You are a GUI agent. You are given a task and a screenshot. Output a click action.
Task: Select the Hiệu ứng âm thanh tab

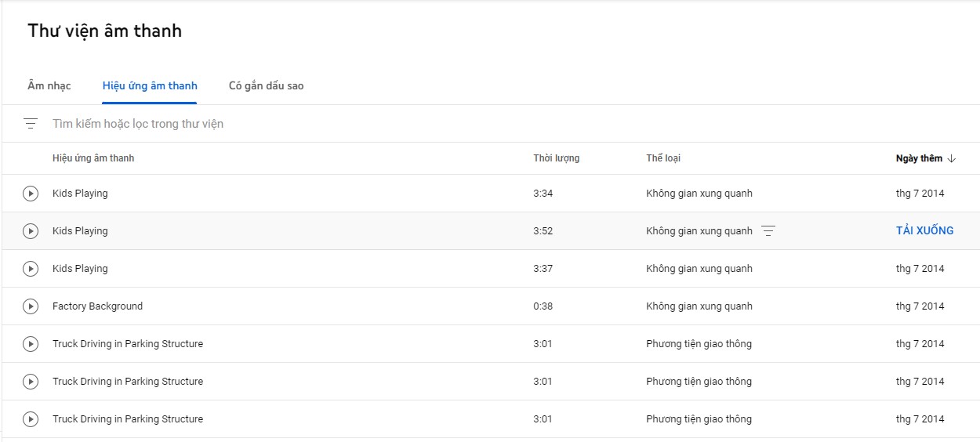(150, 85)
